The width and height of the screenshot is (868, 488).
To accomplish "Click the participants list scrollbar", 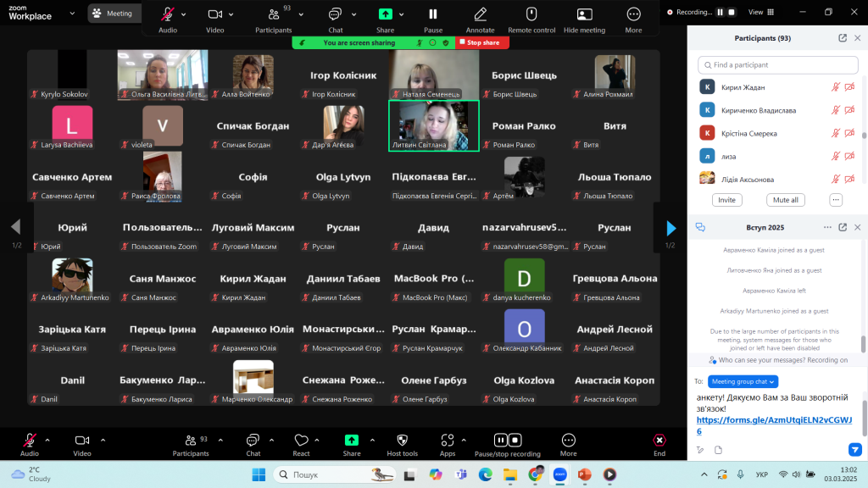I will point(864,135).
